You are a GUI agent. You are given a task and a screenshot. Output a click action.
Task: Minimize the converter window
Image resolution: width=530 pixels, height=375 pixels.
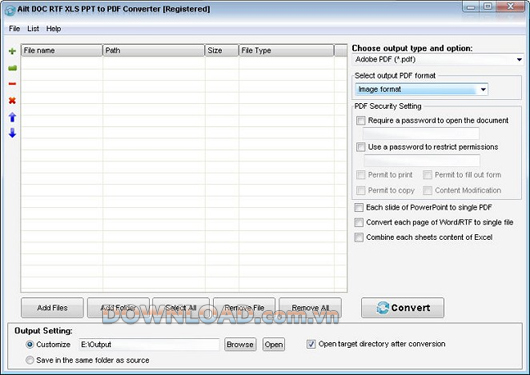click(x=472, y=6)
